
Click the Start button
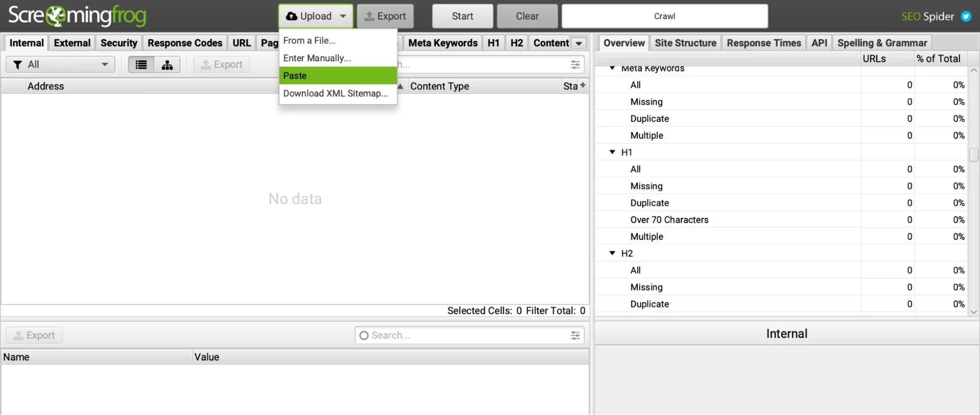(462, 16)
